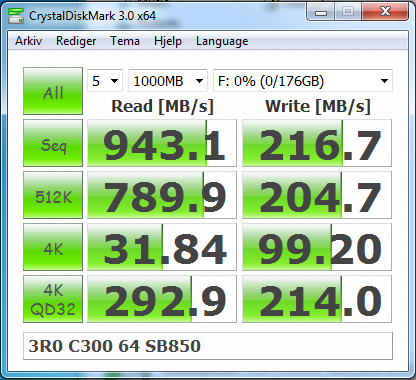Screen dimensions: 416x380
Task: Click the CrystalDiskMark title bar app icon
Action: pos(16,16)
